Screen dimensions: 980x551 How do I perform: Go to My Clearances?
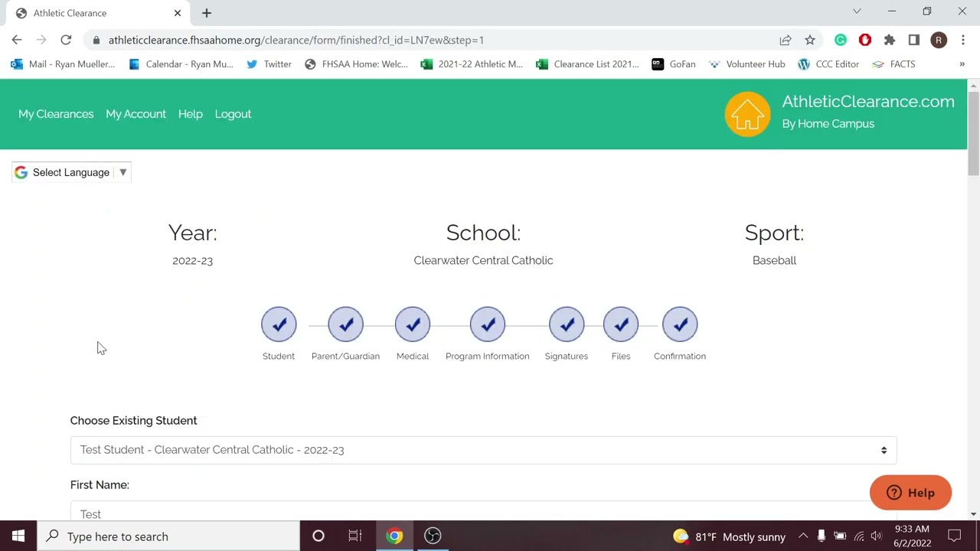(56, 114)
